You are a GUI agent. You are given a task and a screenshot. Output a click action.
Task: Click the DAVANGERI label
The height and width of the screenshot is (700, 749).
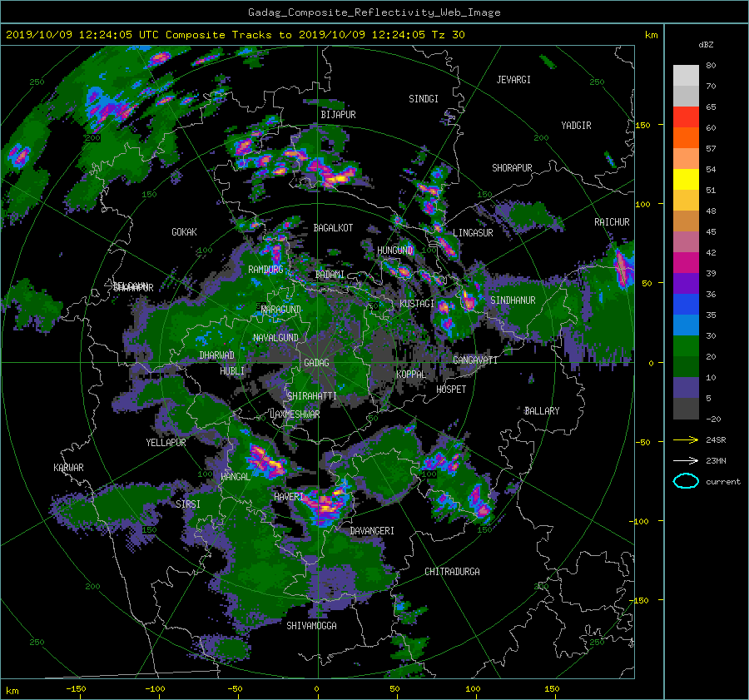tap(372, 531)
